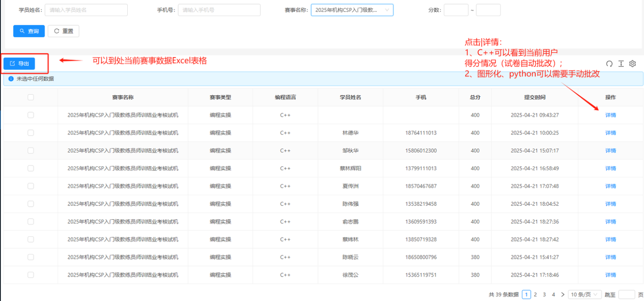Screen dimensions: 644x301
Task: Open the column settings gear icon
Action: pyautogui.click(x=632, y=64)
